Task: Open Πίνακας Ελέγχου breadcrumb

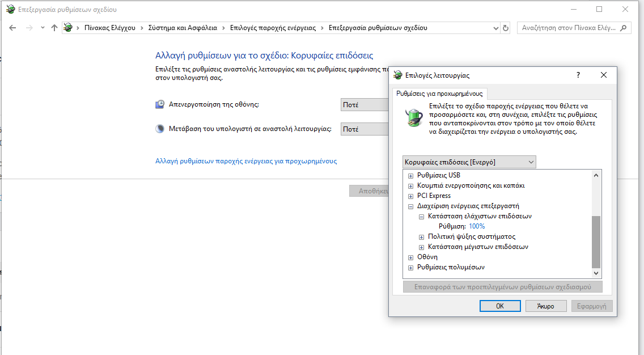Action: 109,28
